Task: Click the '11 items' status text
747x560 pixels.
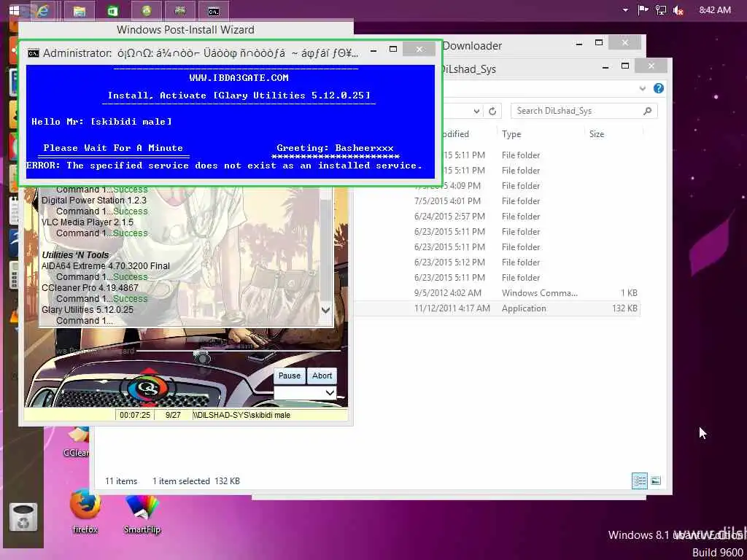Action: pos(121,481)
